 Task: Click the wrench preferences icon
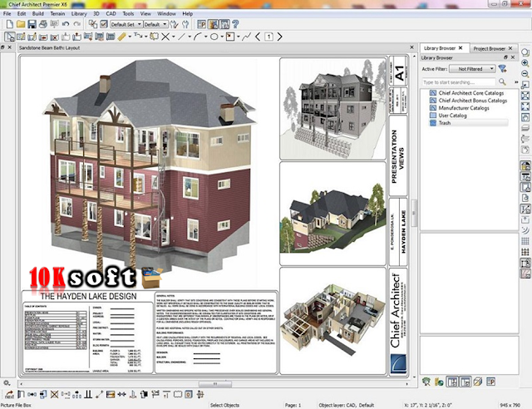[x=185, y=24]
